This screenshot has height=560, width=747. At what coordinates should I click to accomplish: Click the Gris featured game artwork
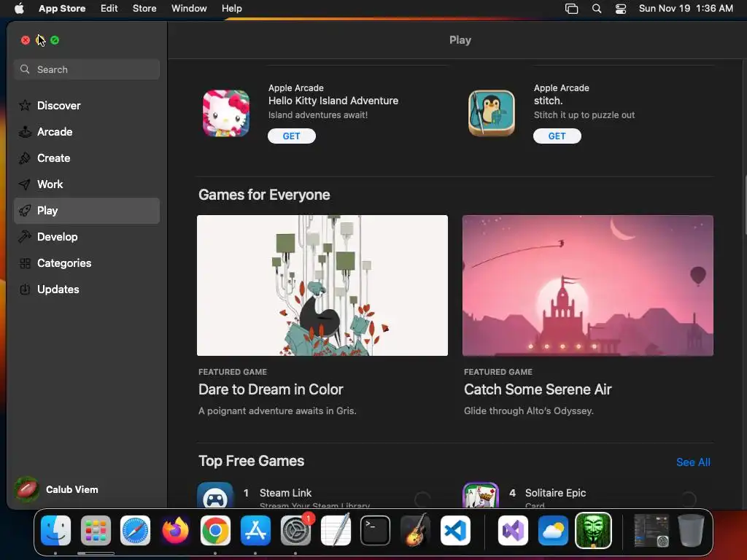(322, 285)
